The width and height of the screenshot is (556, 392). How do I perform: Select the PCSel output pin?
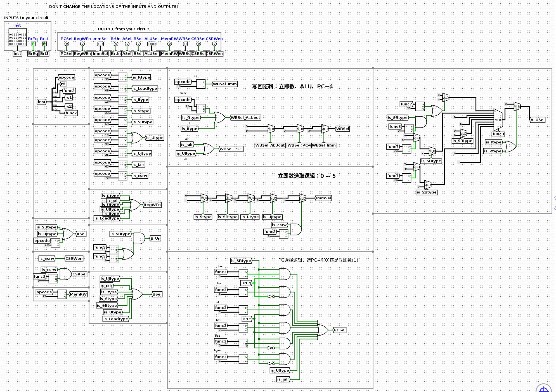click(67, 44)
